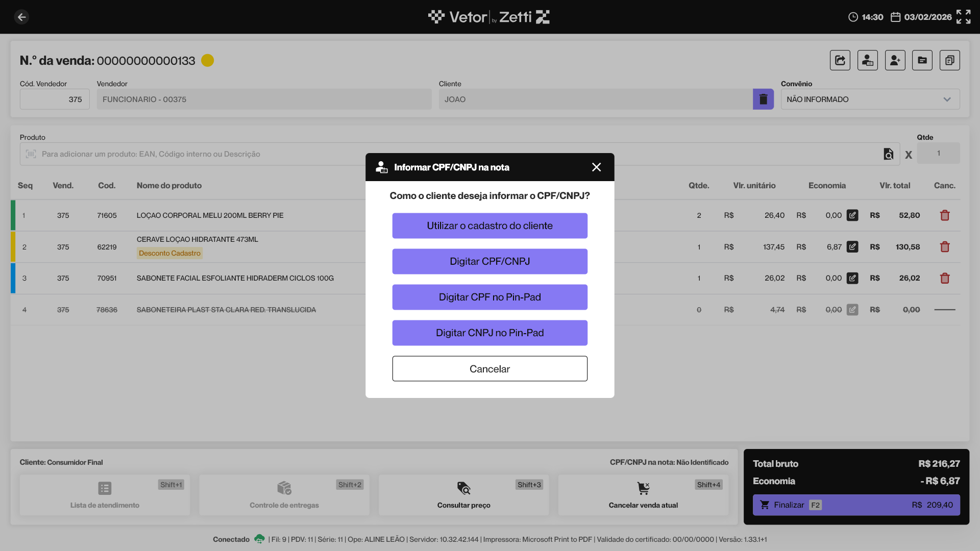Click the add customer icon
Screen dimensions: 980x551
click(895, 60)
